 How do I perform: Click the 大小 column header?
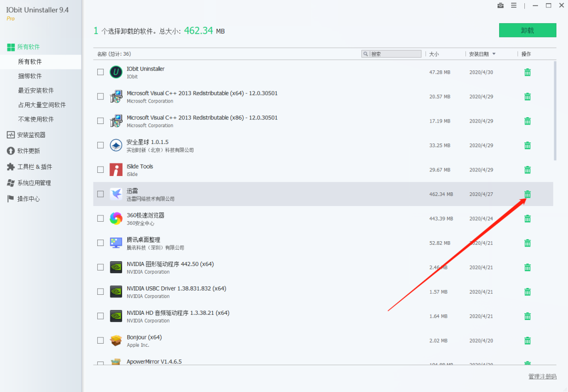coord(434,54)
